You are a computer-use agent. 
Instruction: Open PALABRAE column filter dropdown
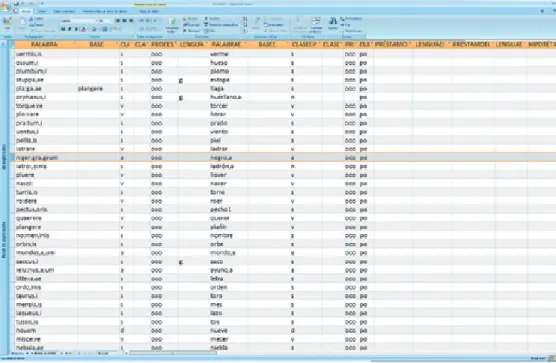[245, 44]
